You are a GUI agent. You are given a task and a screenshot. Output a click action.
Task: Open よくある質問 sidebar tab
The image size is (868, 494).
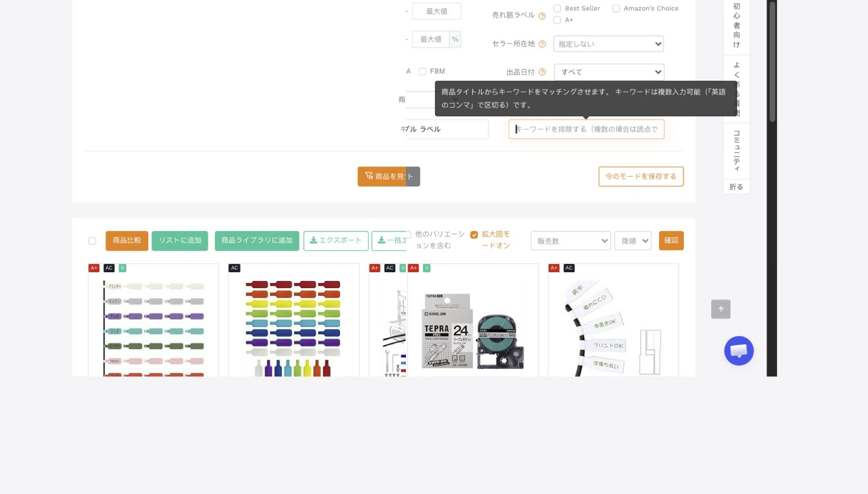click(737, 89)
